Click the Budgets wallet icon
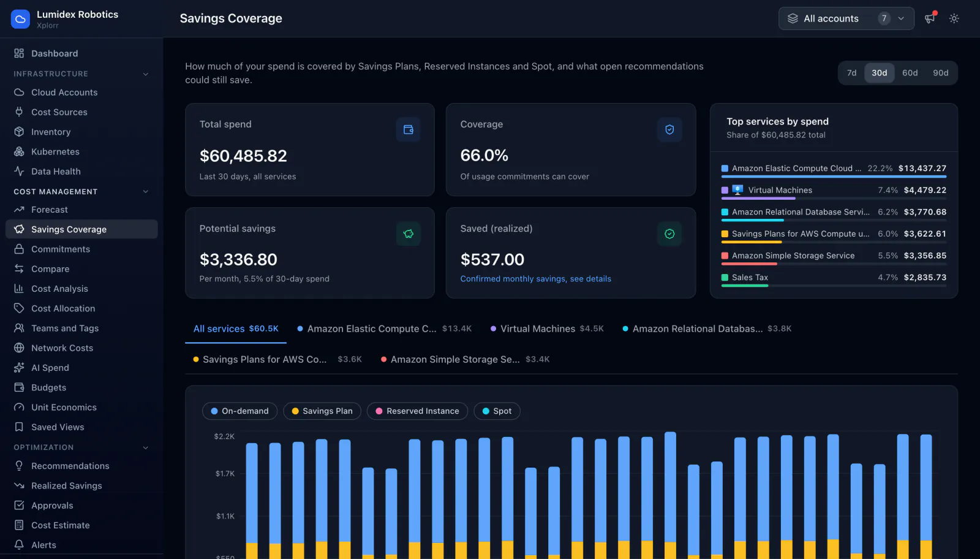Image resolution: width=980 pixels, height=559 pixels. click(x=19, y=387)
